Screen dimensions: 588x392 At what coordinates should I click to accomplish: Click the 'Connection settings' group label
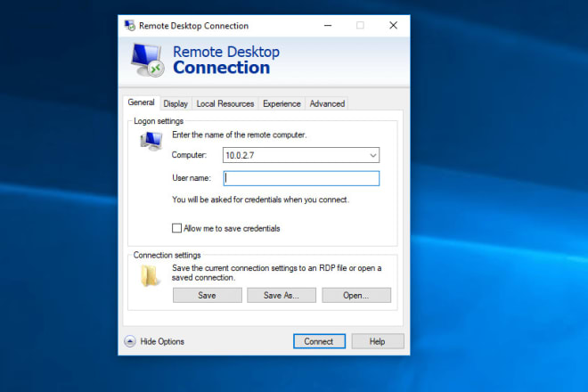(x=167, y=255)
